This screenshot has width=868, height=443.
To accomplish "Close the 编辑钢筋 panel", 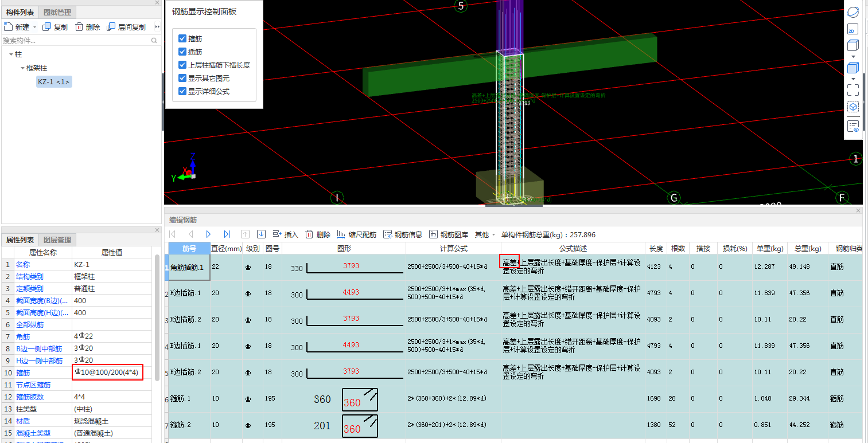I will (x=858, y=211).
